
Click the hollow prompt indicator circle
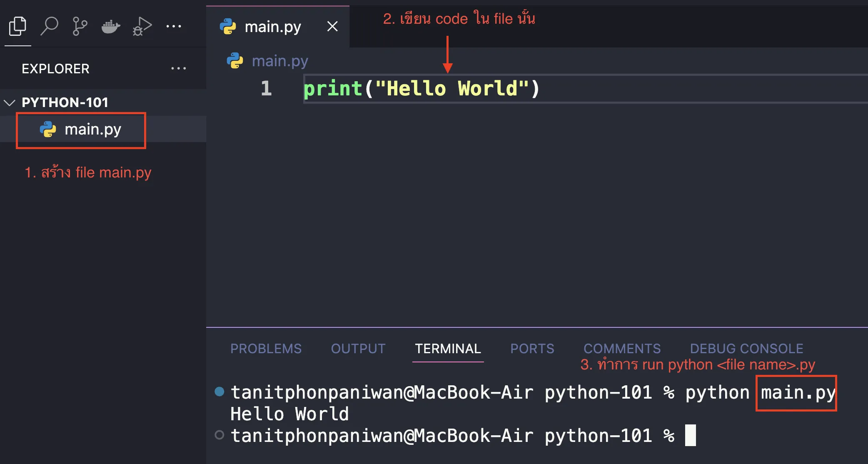pyautogui.click(x=219, y=435)
